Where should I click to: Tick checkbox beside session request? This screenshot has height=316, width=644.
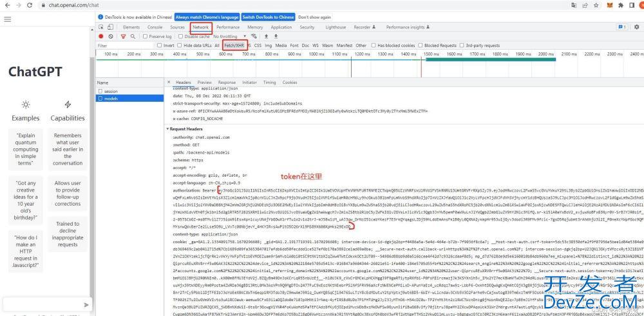(100, 92)
